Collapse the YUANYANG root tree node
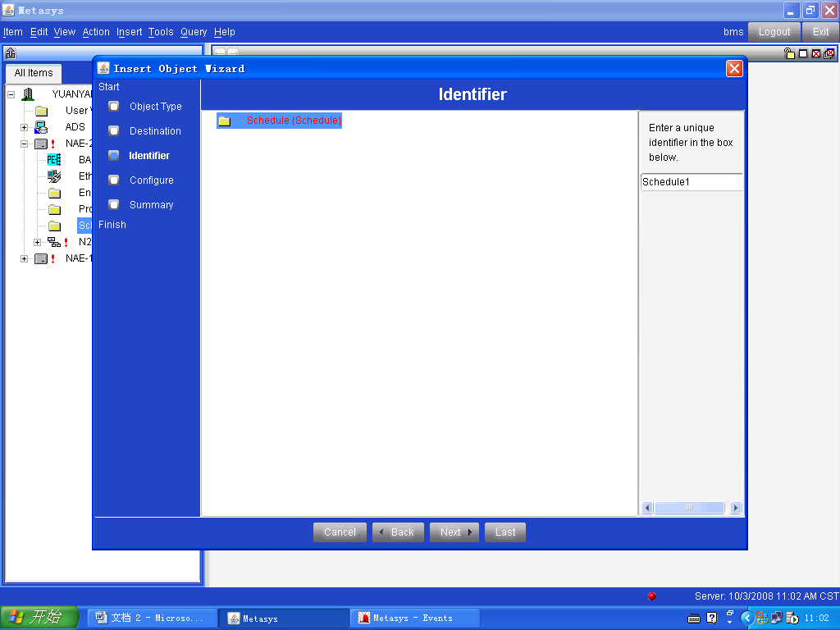Image resolution: width=840 pixels, height=630 pixels. click(x=11, y=94)
